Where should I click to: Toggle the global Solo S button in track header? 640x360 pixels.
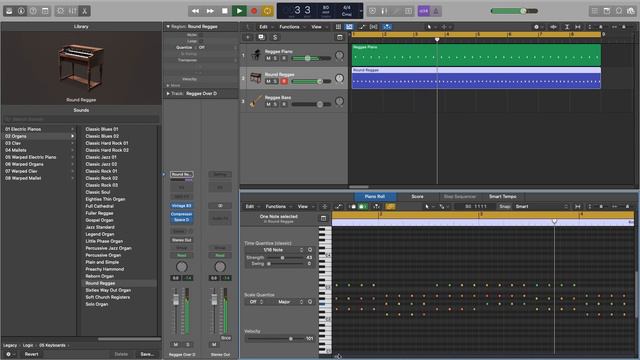275,37
